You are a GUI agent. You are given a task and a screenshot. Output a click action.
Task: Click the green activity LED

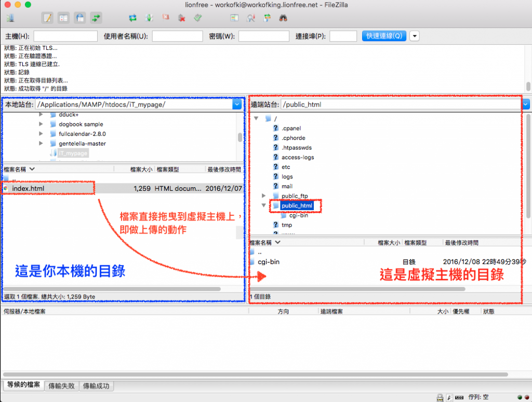click(x=520, y=397)
